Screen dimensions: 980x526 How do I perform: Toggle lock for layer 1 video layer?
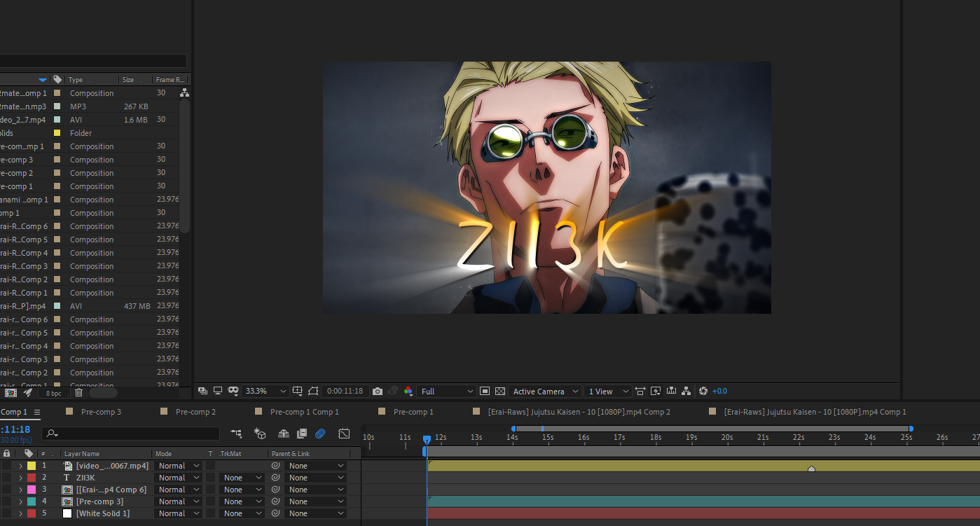[6, 466]
